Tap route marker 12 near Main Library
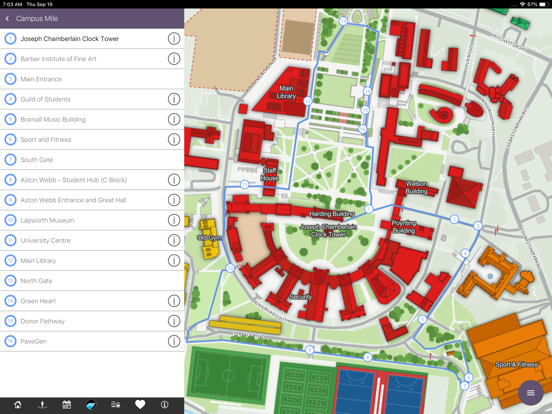Image resolution: width=552 pixels, height=414 pixels. [x=308, y=101]
